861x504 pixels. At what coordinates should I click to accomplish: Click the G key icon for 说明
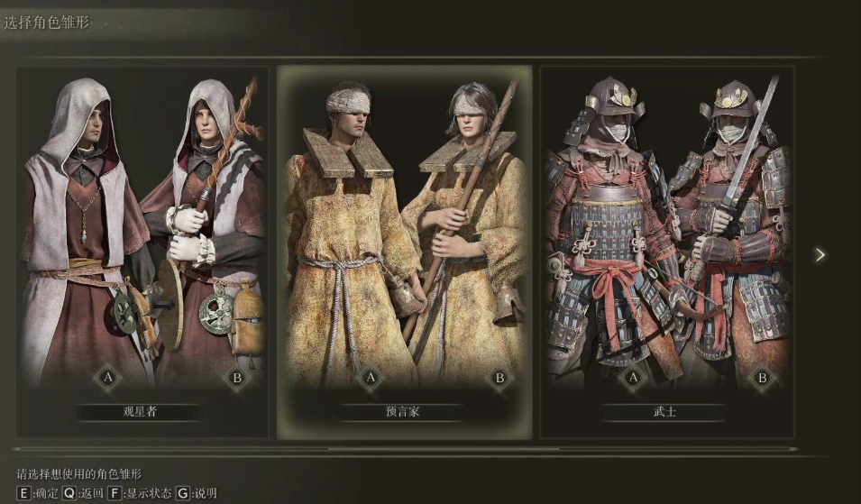[183, 493]
